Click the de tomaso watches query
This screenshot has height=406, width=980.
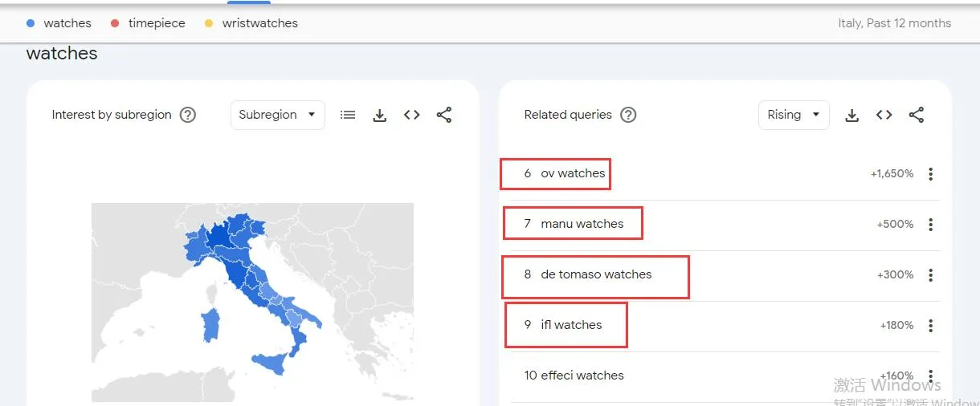tap(596, 274)
